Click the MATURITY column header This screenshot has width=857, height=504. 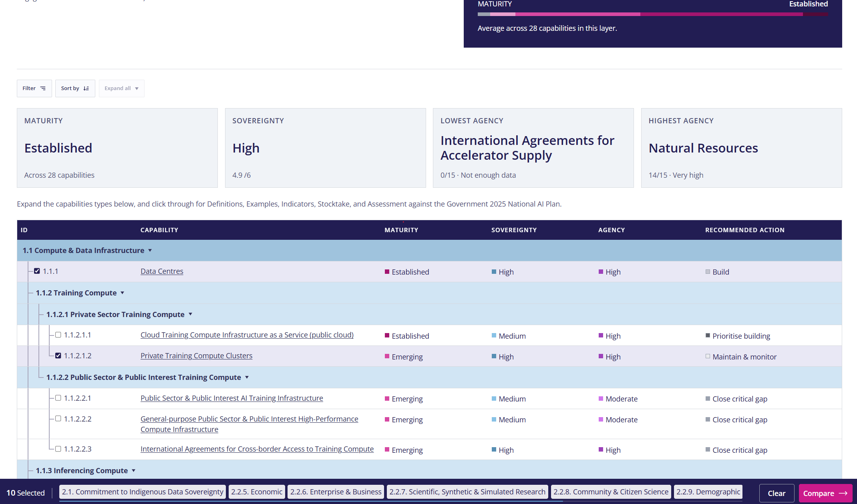401,230
